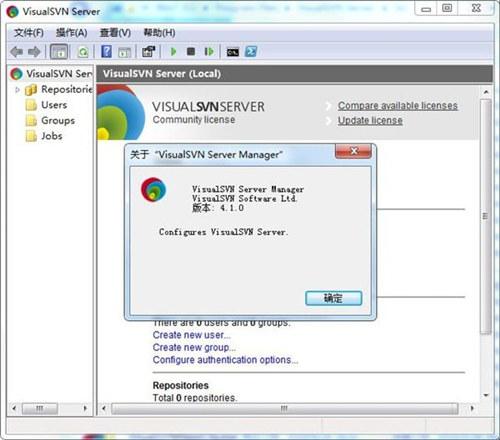Click the Back arrow toolbar icon
Viewport: 500px width, 440px height.
point(17,52)
